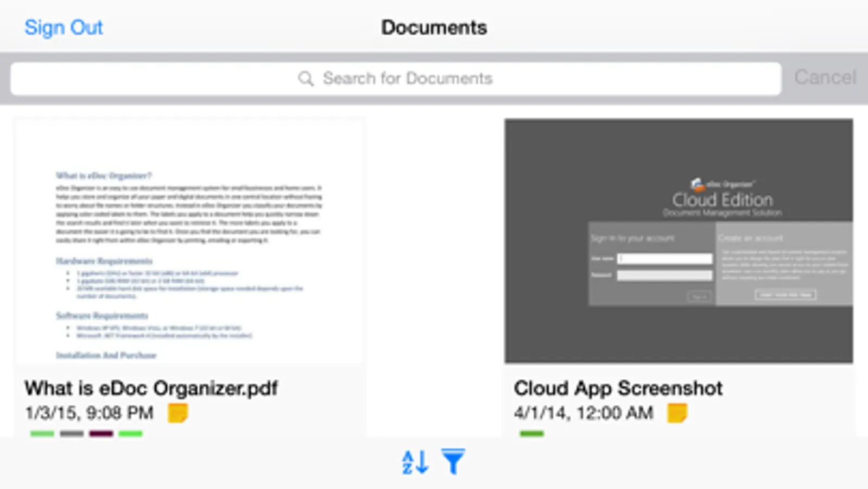Tap Sign Out

click(x=64, y=27)
